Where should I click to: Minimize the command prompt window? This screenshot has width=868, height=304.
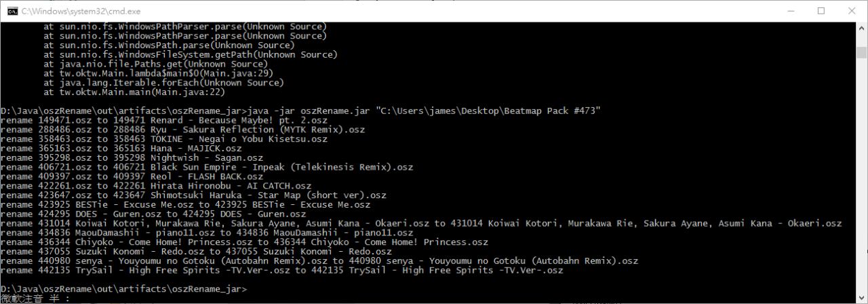(791, 11)
